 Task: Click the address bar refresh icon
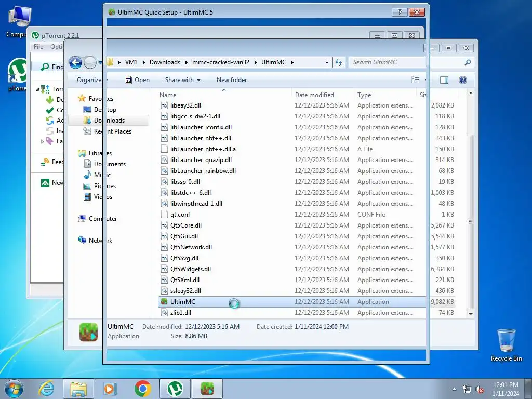[x=339, y=62]
